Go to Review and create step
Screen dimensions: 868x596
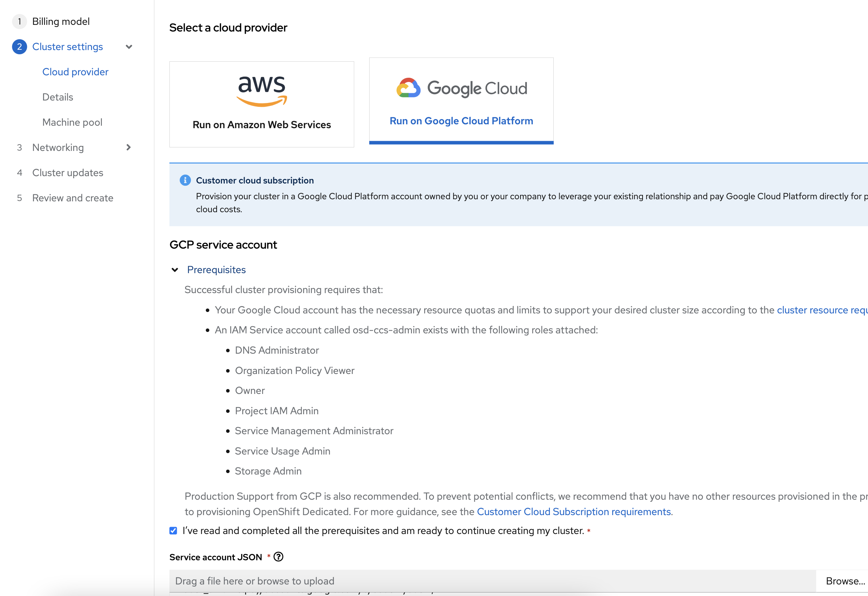tap(72, 198)
